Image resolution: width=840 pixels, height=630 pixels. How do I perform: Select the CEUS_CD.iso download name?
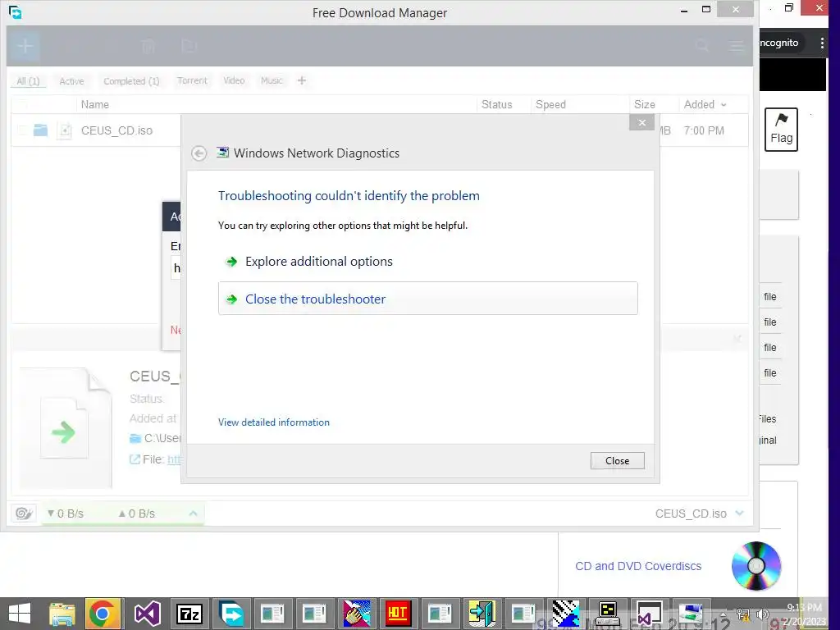pos(116,130)
